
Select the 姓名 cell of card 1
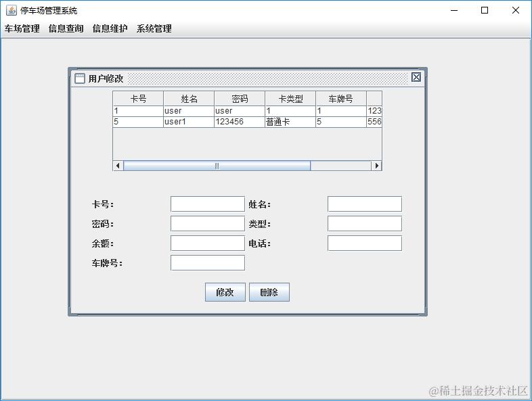point(189,111)
